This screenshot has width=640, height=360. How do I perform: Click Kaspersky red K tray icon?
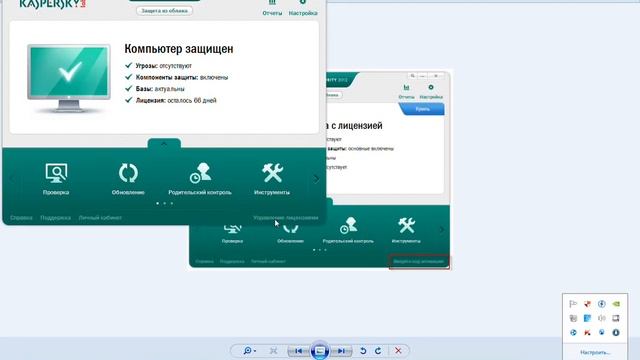[587, 332]
